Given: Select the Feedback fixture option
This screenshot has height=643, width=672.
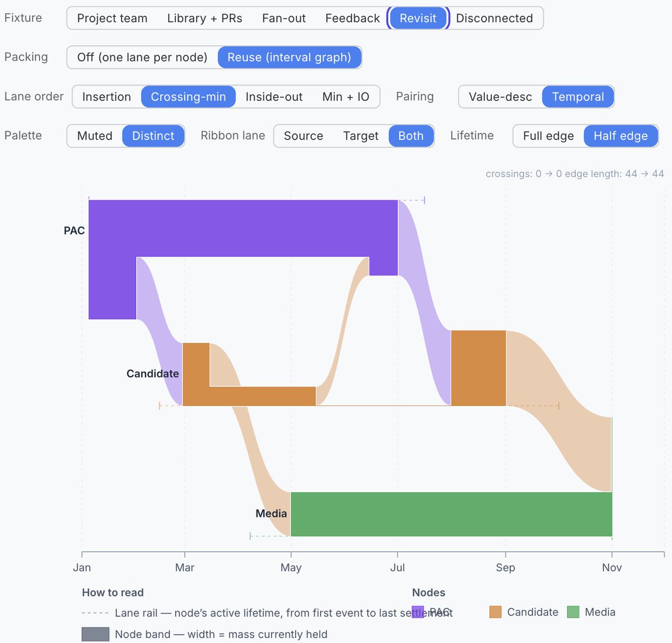Looking at the screenshot, I should point(352,18).
